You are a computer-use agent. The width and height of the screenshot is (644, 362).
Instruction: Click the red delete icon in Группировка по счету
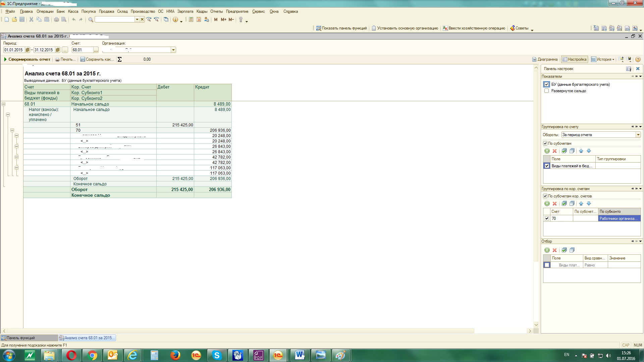554,151
